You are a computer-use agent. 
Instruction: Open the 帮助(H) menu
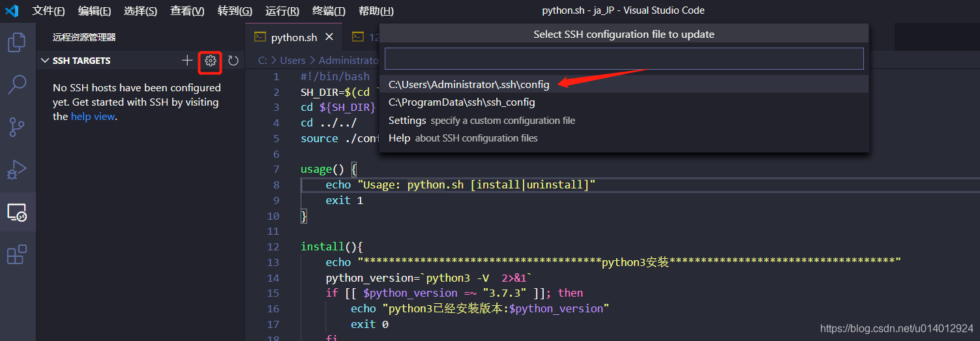[x=376, y=11]
